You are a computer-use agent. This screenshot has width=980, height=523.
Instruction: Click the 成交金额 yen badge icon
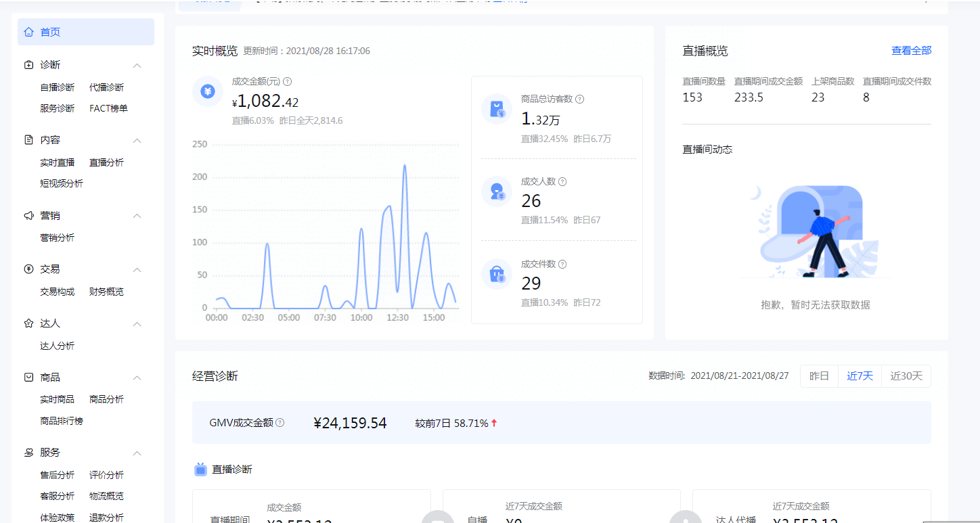click(x=208, y=91)
